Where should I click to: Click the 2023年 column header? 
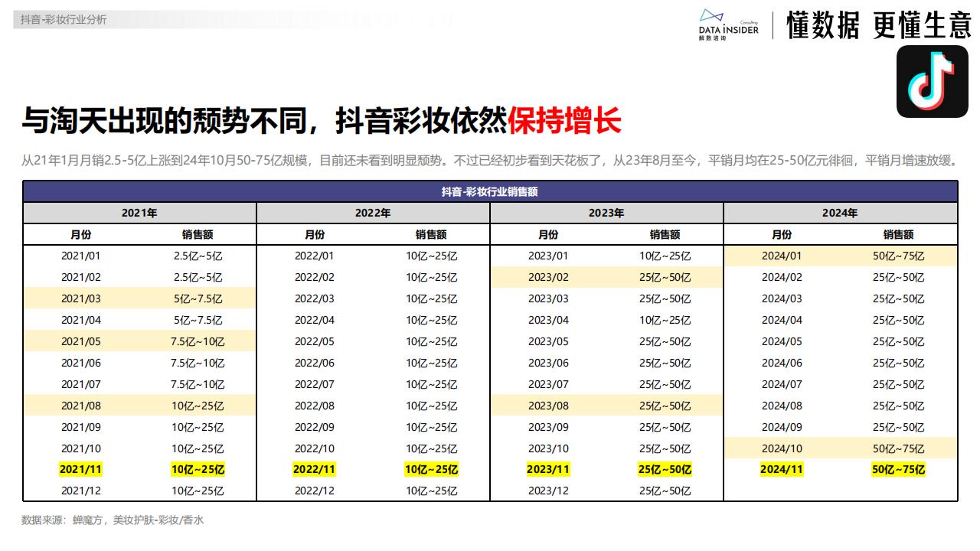click(x=606, y=213)
